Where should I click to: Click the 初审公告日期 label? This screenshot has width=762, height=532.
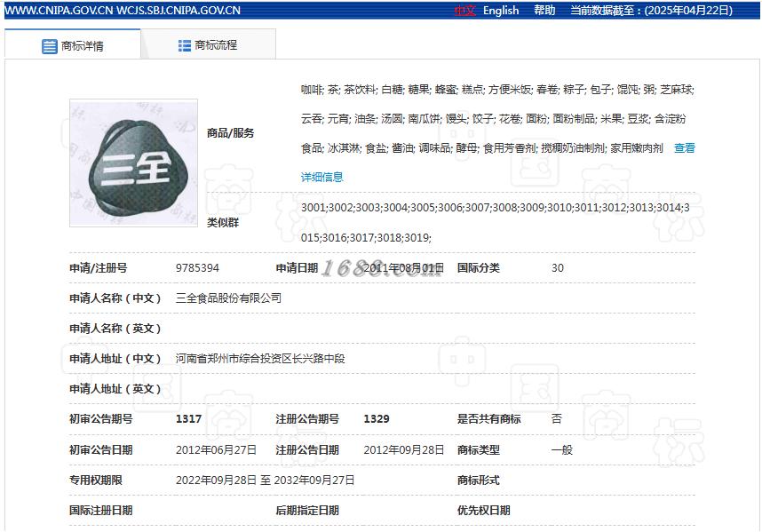coord(100,450)
